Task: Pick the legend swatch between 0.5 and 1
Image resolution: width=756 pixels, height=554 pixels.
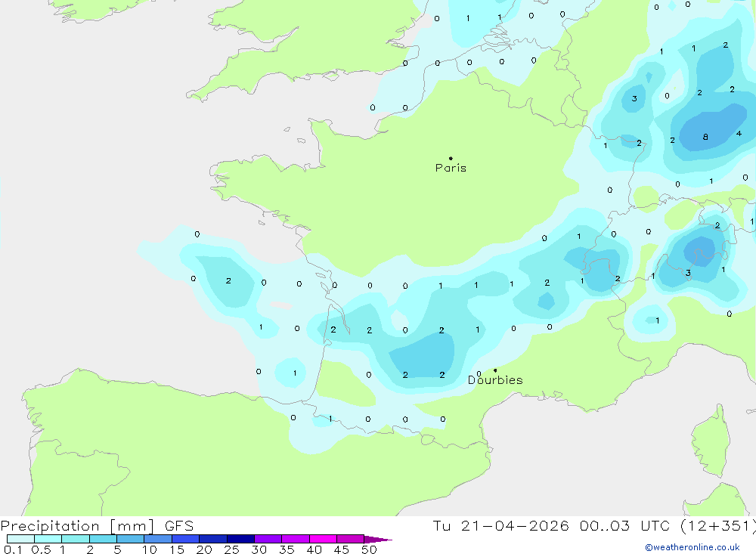Action: [48, 539]
